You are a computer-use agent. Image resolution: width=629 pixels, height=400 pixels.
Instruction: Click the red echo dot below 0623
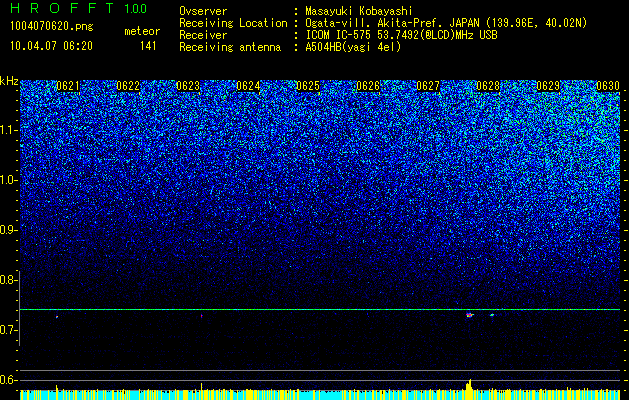tap(202, 316)
